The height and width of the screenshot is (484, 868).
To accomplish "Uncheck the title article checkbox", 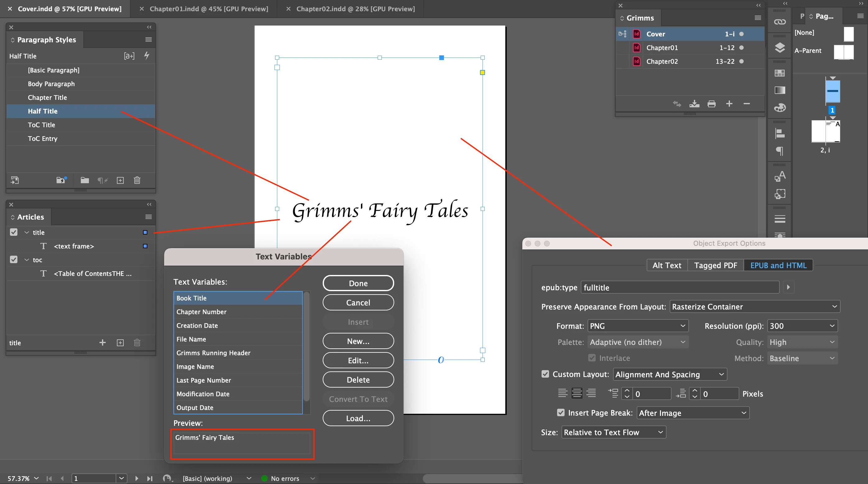I will coord(13,232).
